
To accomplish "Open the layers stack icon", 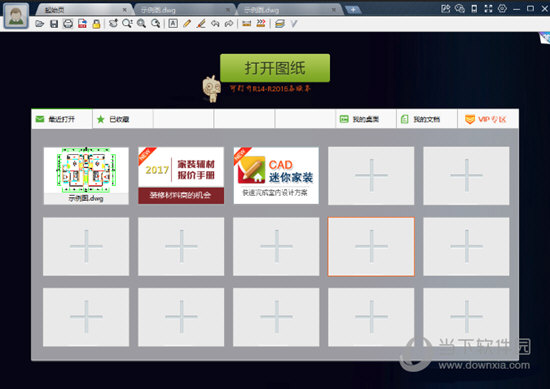I will [x=280, y=24].
